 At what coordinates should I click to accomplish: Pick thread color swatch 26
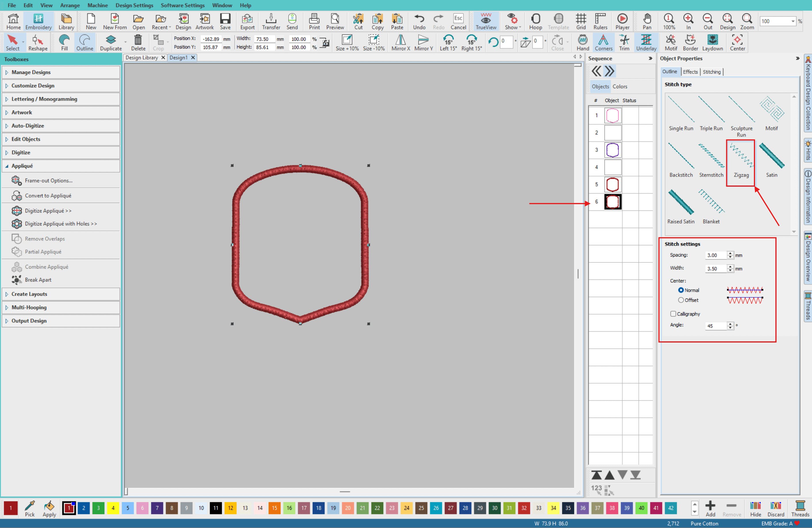click(x=436, y=508)
